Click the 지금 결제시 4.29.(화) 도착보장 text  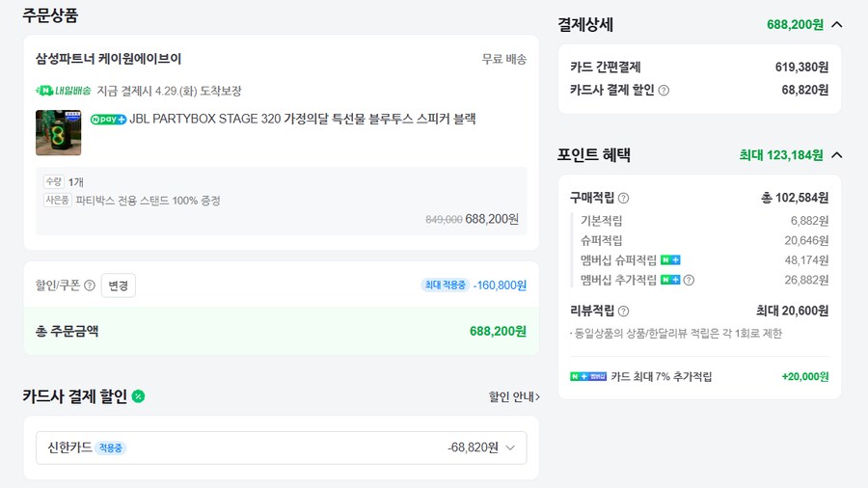169,91
